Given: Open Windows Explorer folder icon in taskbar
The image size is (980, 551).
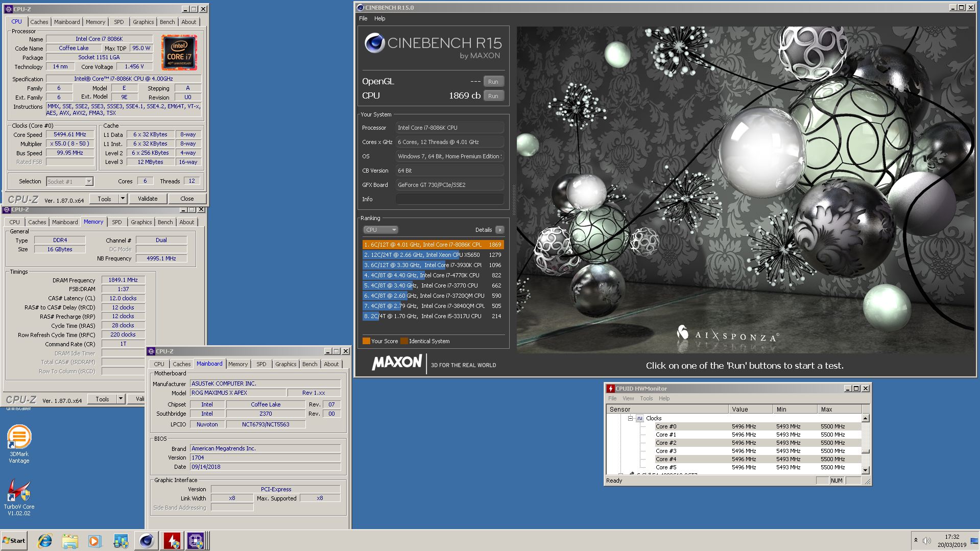Looking at the screenshot, I should [70, 541].
